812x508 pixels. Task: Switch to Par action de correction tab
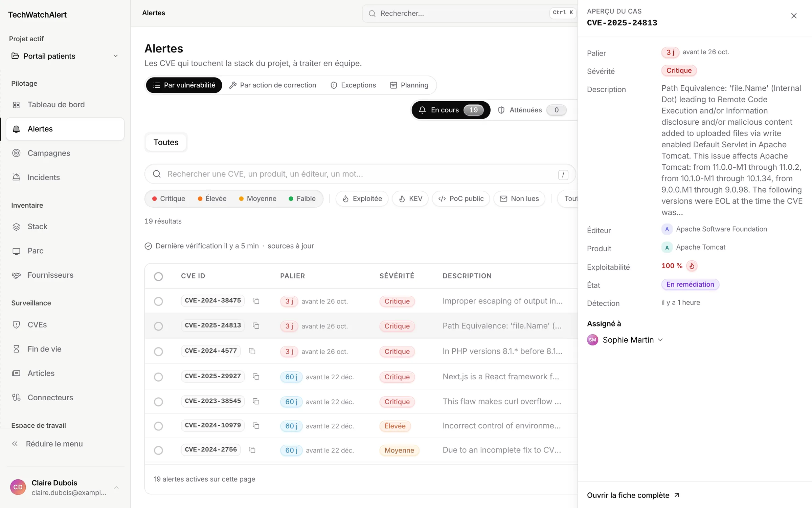point(273,85)
